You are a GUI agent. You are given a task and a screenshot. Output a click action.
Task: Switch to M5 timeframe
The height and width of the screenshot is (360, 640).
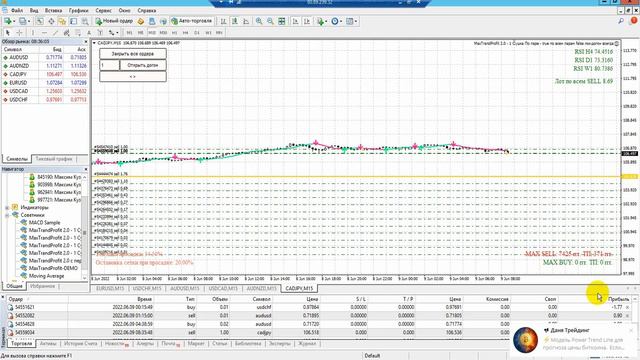(x=140, y=33)
